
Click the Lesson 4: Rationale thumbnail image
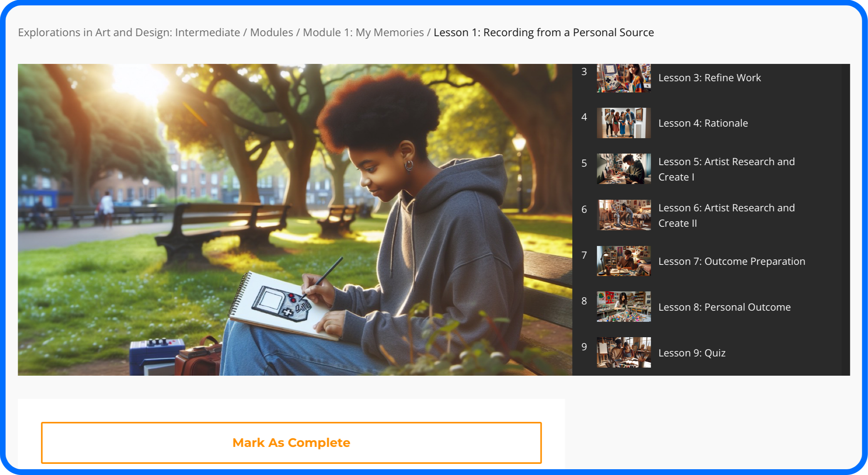(x=623, y=123)
